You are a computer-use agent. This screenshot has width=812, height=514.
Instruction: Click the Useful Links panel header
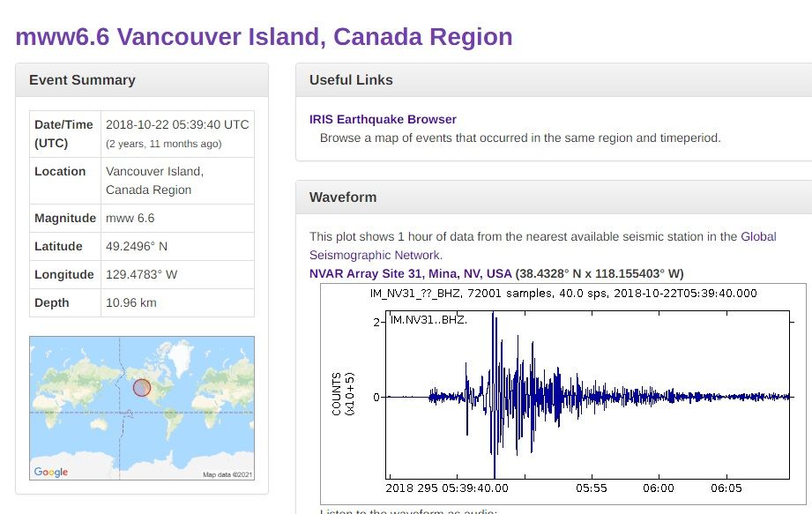click(351, 80)
